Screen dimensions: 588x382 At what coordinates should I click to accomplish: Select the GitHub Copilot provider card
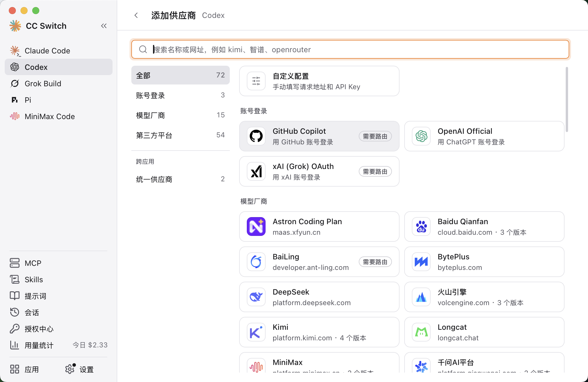click(x=319, y=136)
